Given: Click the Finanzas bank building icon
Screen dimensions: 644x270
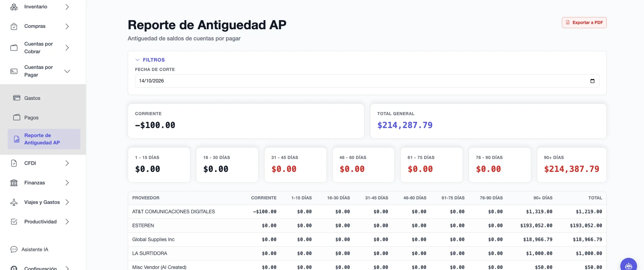Looking at the screenshot, I should [14, 183].
